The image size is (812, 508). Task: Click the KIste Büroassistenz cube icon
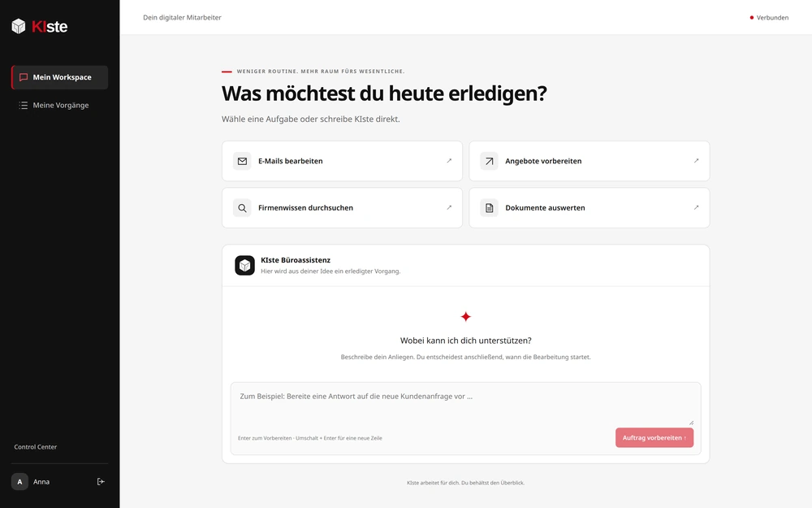pyautogui.click(x=244, y=266)
